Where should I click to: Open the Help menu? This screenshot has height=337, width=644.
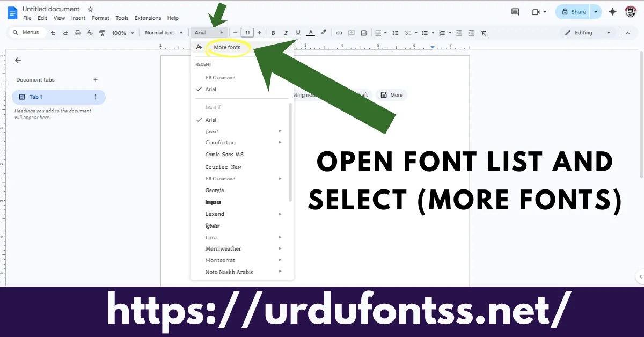173,18
